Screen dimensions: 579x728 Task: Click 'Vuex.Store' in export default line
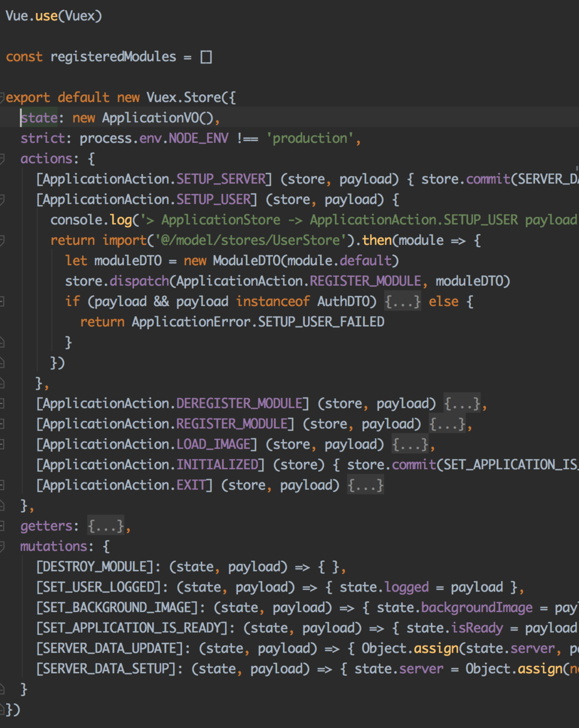(x=184, y=98)
